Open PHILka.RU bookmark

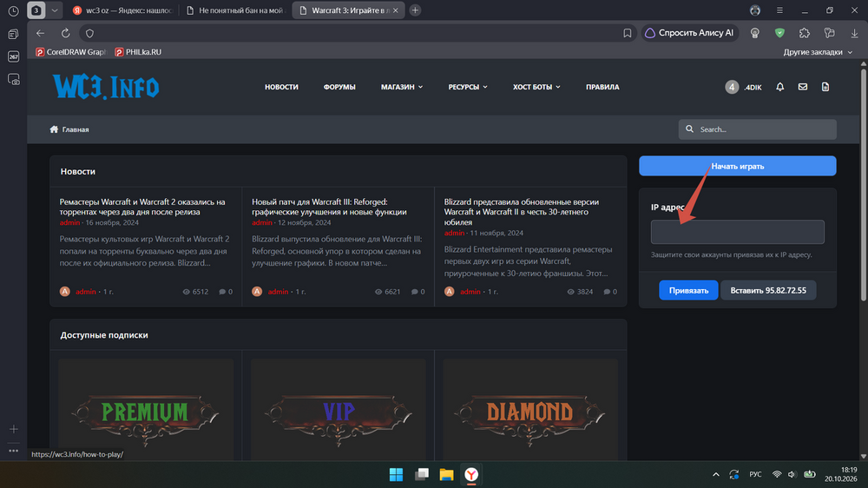[138, 52]
